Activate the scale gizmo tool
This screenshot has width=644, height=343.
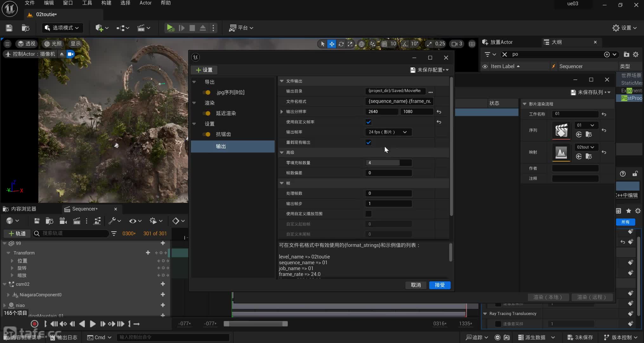pyautogui.click(x=350, y=44)
